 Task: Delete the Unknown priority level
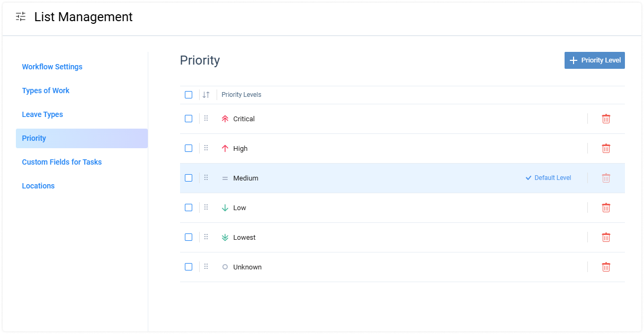pyautogui.click(x=606, y=267)
